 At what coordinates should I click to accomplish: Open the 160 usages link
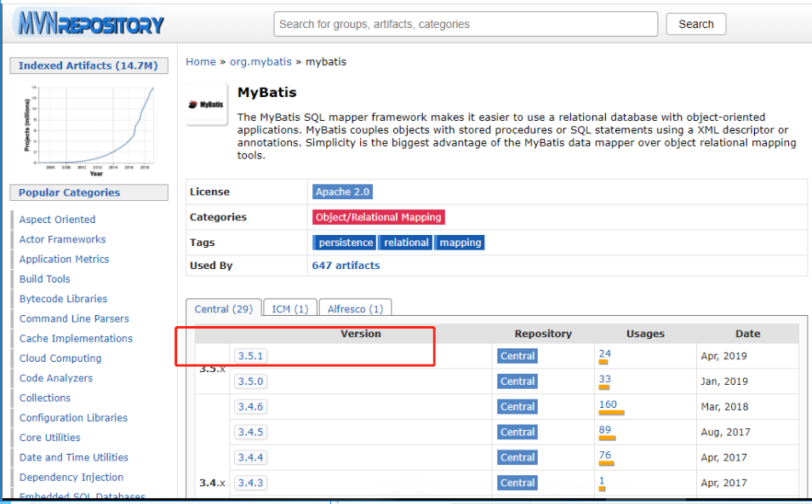click(608, 404)
